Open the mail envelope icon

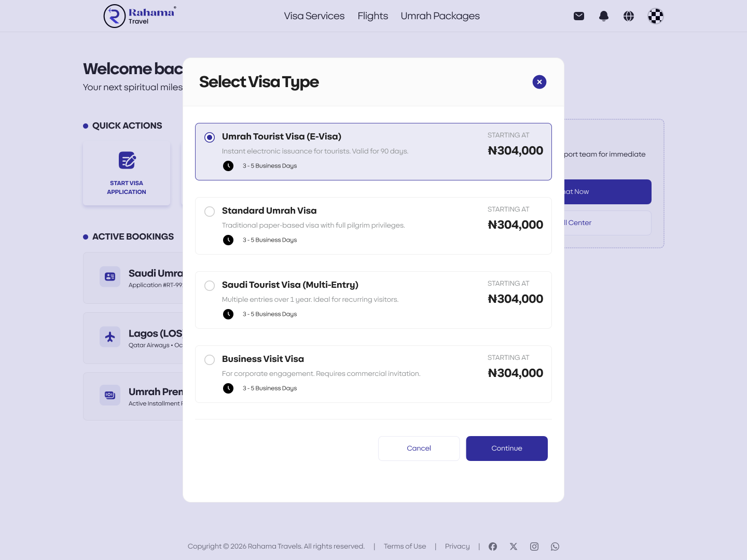pyautogui.click(x=579, y=16)
